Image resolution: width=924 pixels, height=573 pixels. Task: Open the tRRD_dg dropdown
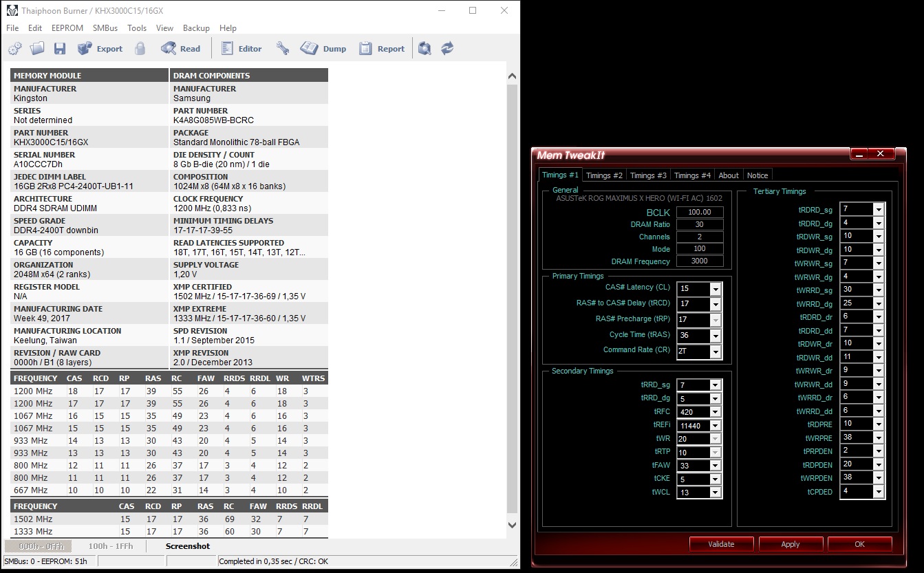(x=716, y=398)
